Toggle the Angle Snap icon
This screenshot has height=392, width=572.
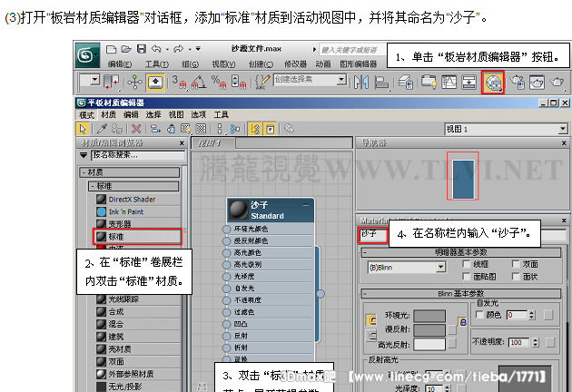(x=199, y=82)
